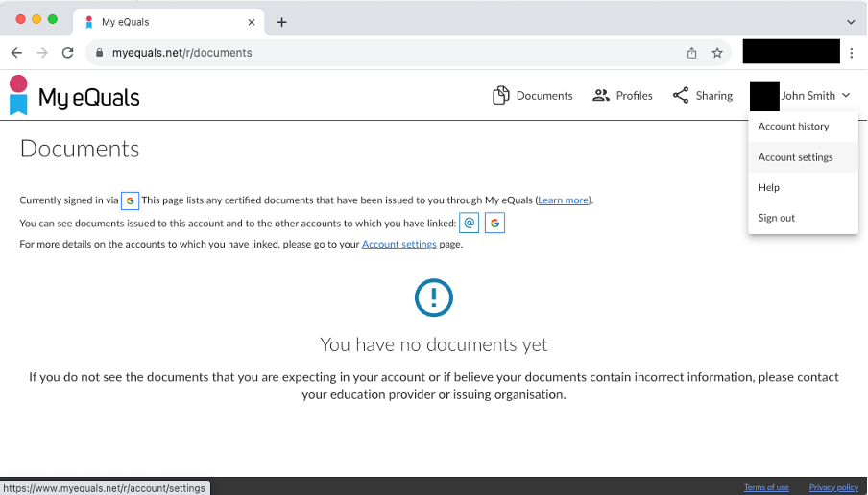This screenshot has width=868, height=495.
Task: Click the browser forward arrow
Action: pyautogui.click(x=42, y=53)
